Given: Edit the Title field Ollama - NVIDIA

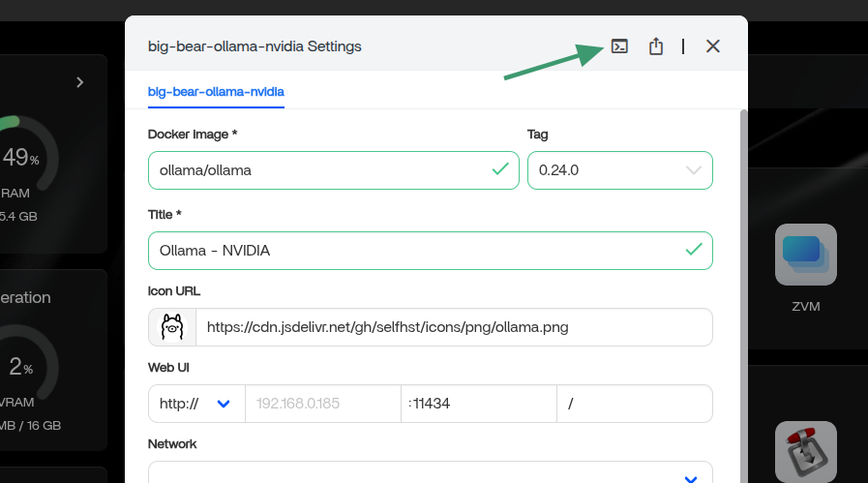Looking at the screenshot, I should [430, 251].
